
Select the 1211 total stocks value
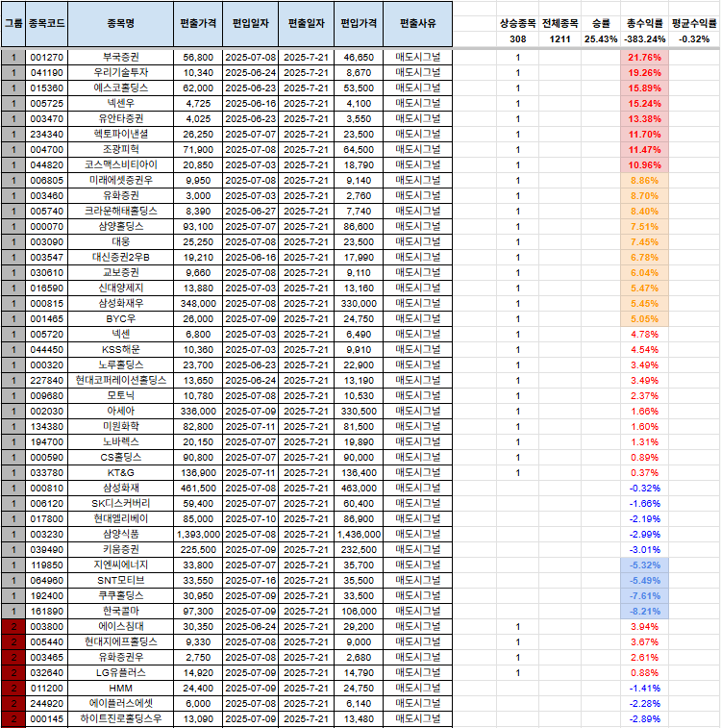pos(560,39)
